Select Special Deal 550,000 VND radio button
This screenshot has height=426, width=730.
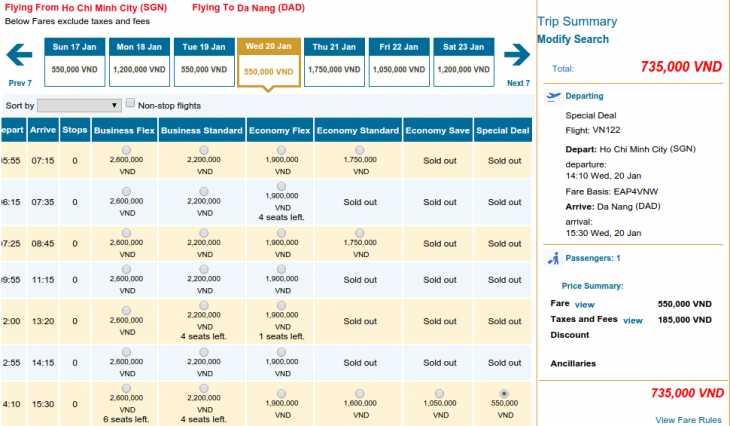click(x=504, y=393)
